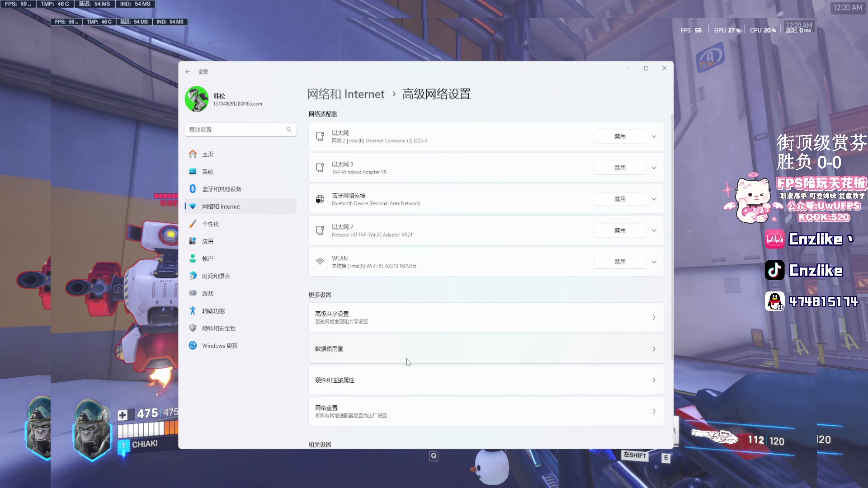Click the 蓝牙网络连接 adapter icon

point(320,199)
